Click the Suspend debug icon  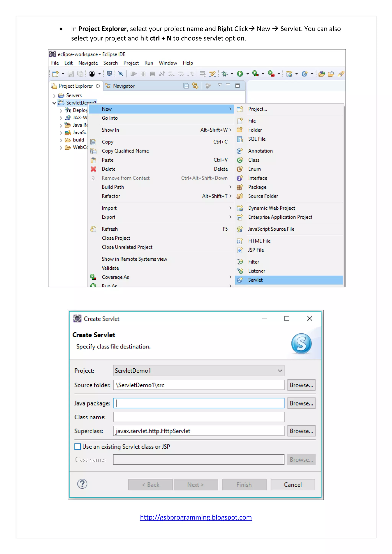click(143, 74)
